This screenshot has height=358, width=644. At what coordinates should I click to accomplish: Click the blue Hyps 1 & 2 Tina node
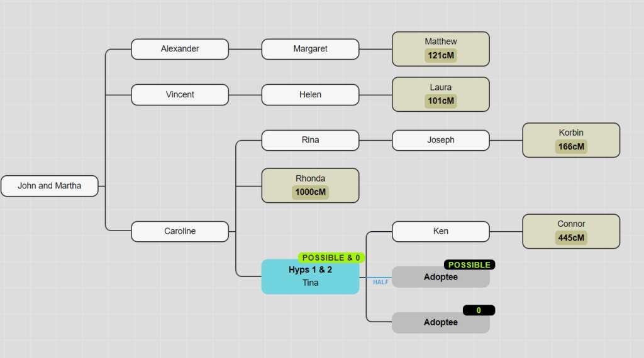(310, 277)
